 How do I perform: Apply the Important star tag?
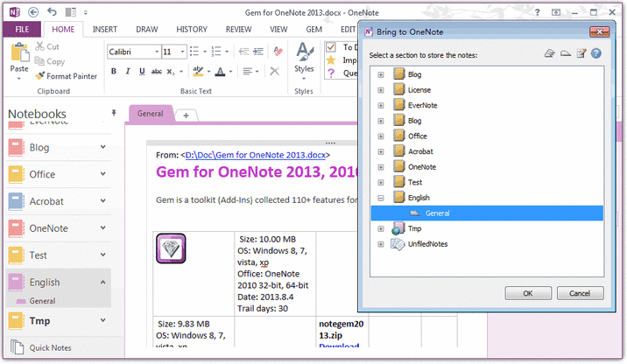(331, 59)
